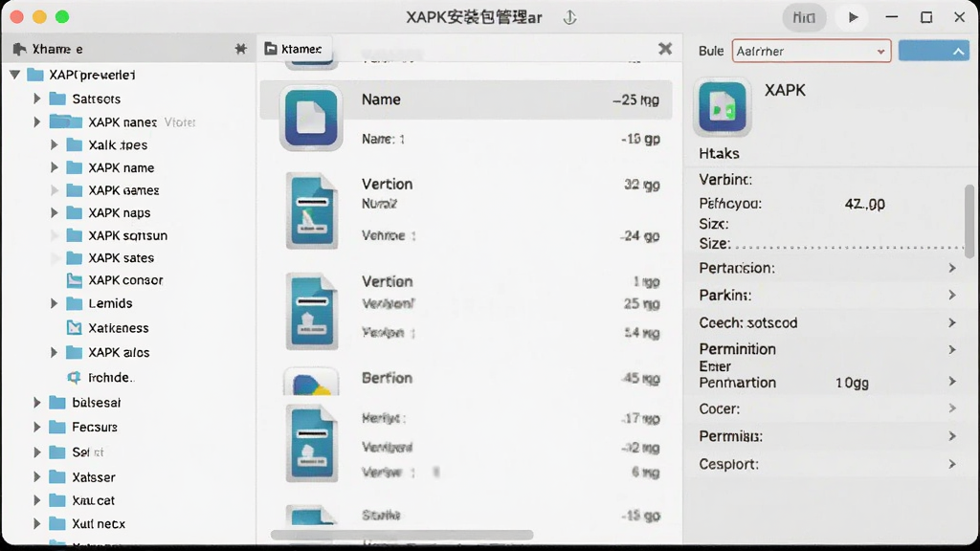The image size is (980, 551).
Task: Close the middle panel with the X button
Action: point(665,49)
